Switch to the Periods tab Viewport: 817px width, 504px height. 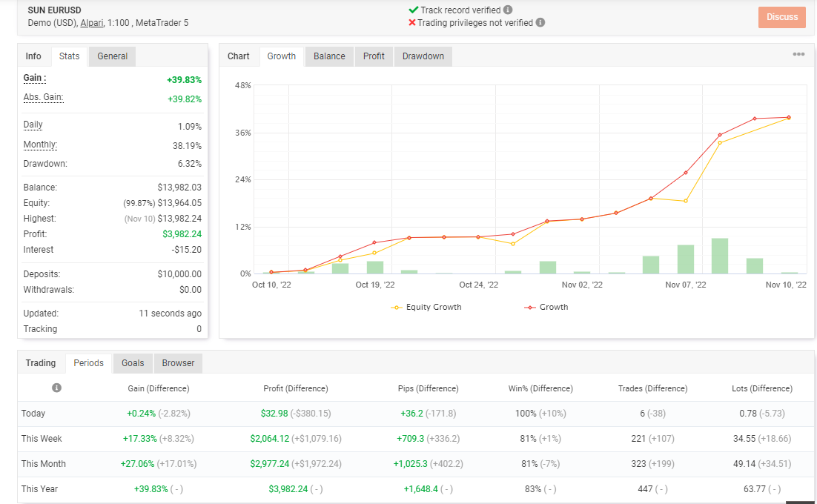click(88, 363)
